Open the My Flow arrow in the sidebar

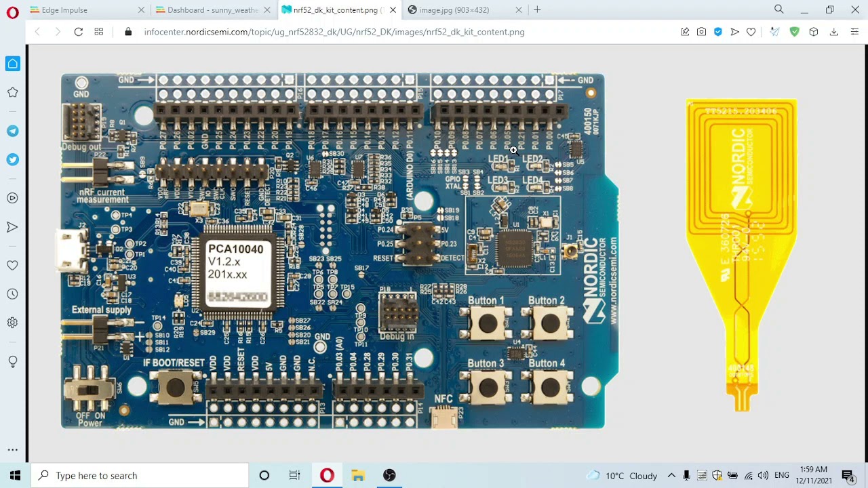tap(12, 227)
